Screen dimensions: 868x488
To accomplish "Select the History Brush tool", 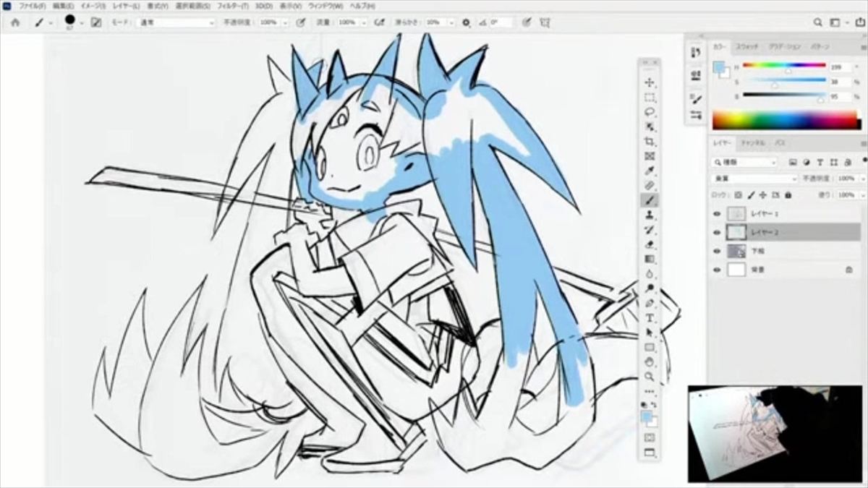I will [649, 230].
